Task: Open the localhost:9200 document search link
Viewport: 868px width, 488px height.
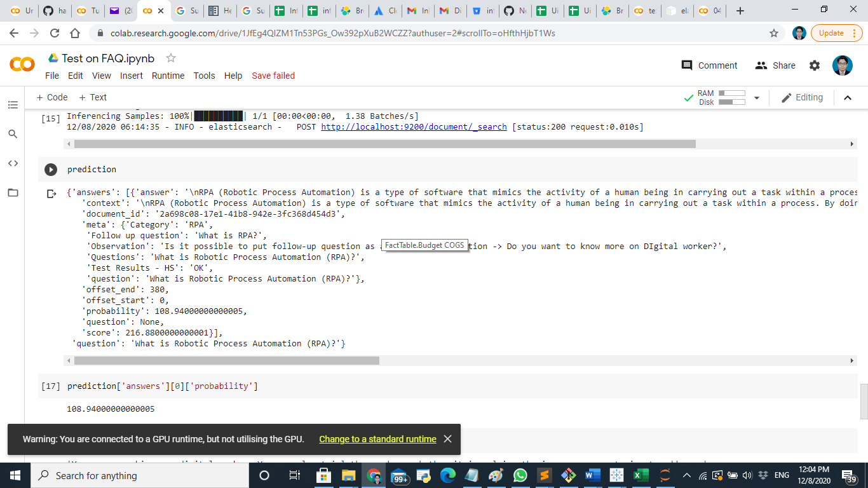Action: [x=414, y=127]
